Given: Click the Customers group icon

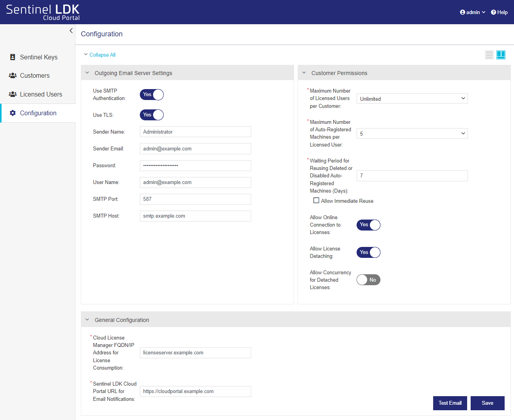Looking at the screenshot, I should click(x=12, y=75).
